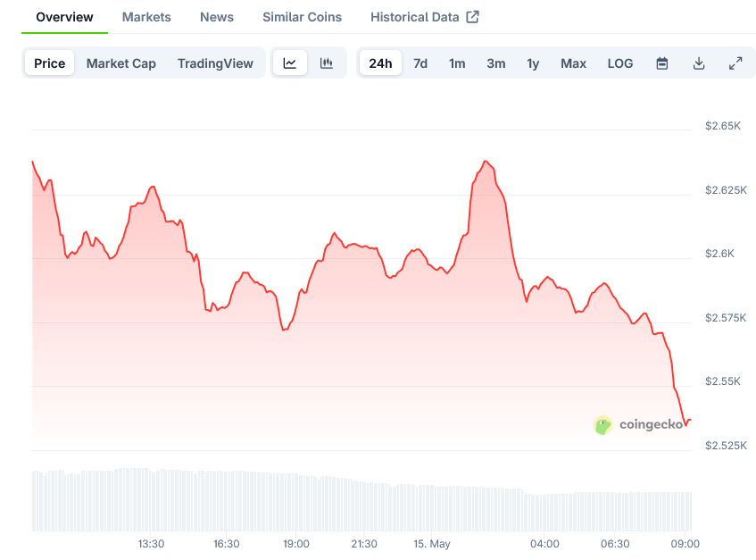The image size is (756, 560).
Task: Select the line chart icon
Action: (x=290, y=63)
